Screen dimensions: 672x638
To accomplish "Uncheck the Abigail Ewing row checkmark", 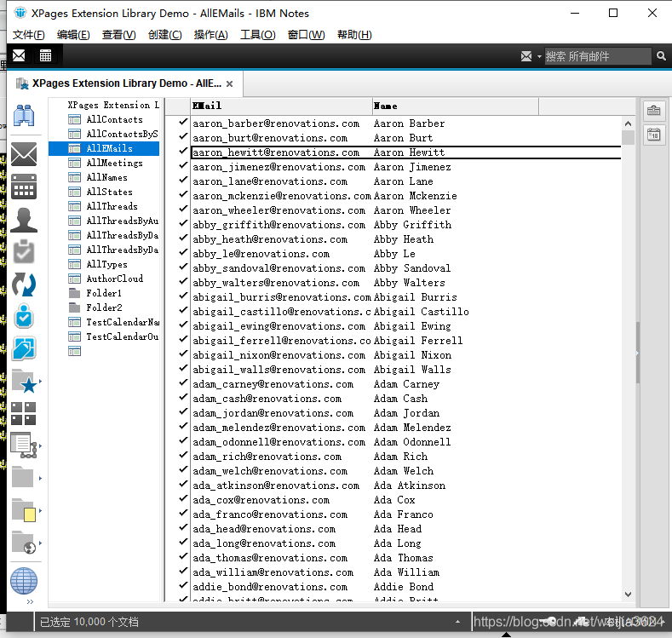I will point(183,325).
